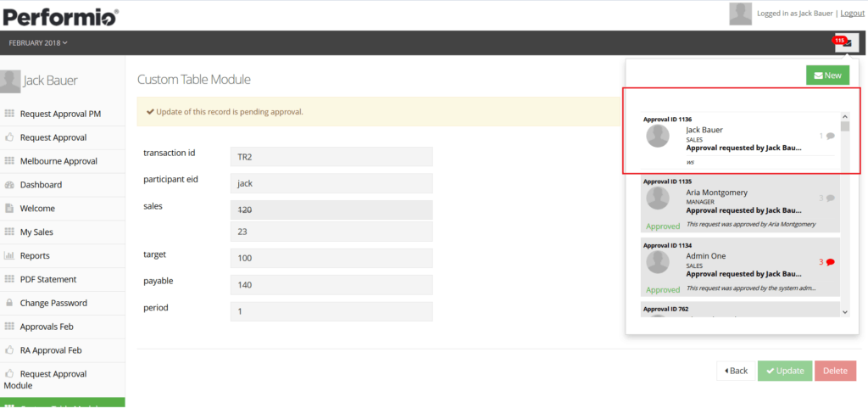The width and height of the screenshot is (868, 408).
Task: Click the Logout link
Action: click(x=853, y=14)
